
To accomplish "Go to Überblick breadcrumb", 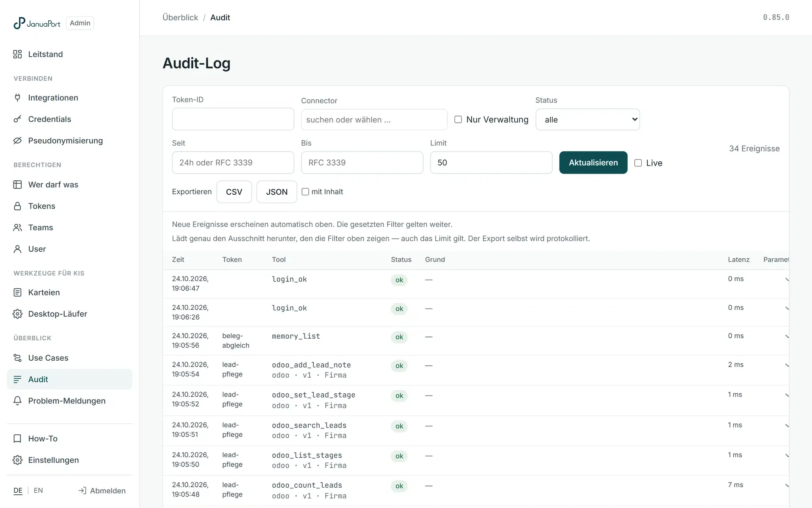I will point(180,17).
